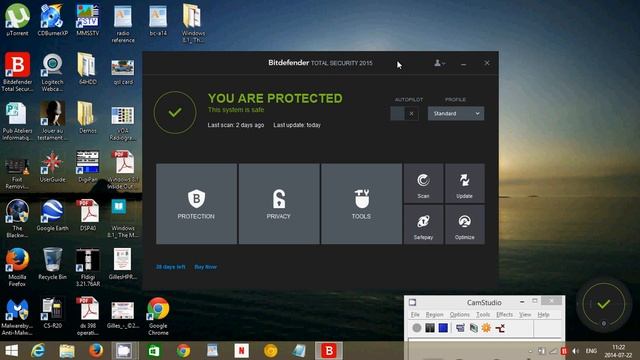The image size is (640, 360).
Task: Open the Protection tile in Bitdefender
Action: 196,204
